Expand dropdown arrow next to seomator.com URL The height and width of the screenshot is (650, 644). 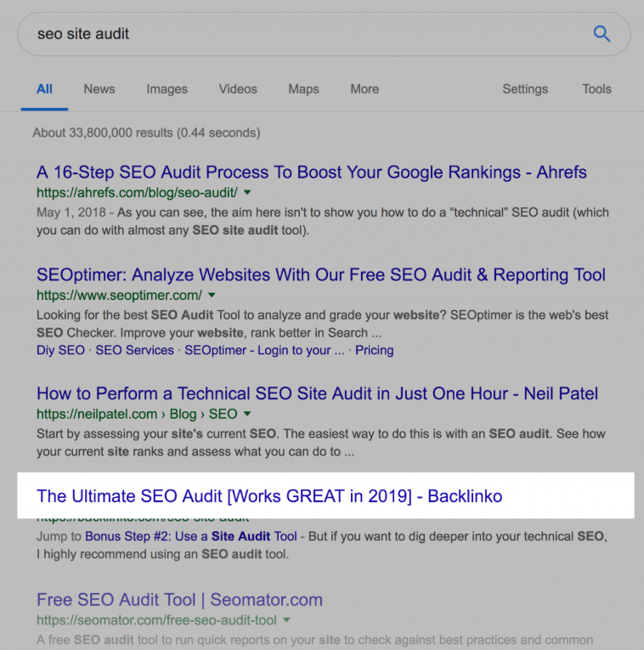pos(286,620)
